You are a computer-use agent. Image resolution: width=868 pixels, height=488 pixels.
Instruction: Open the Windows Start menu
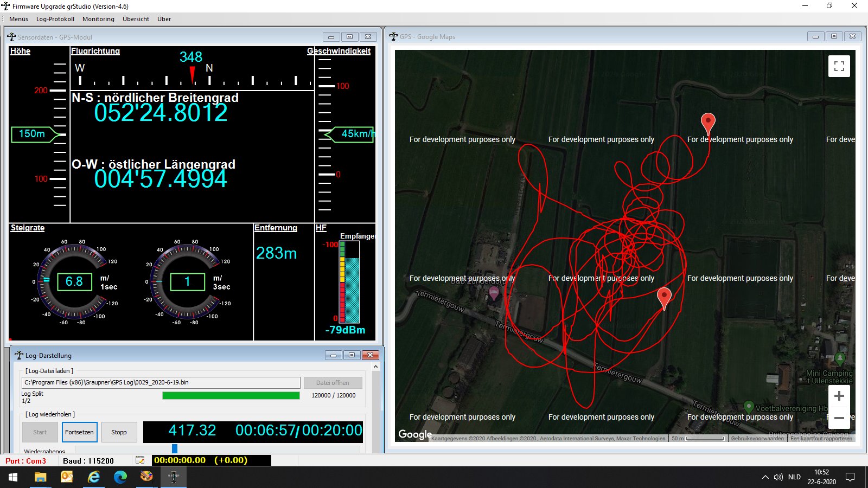coord(13,477)
